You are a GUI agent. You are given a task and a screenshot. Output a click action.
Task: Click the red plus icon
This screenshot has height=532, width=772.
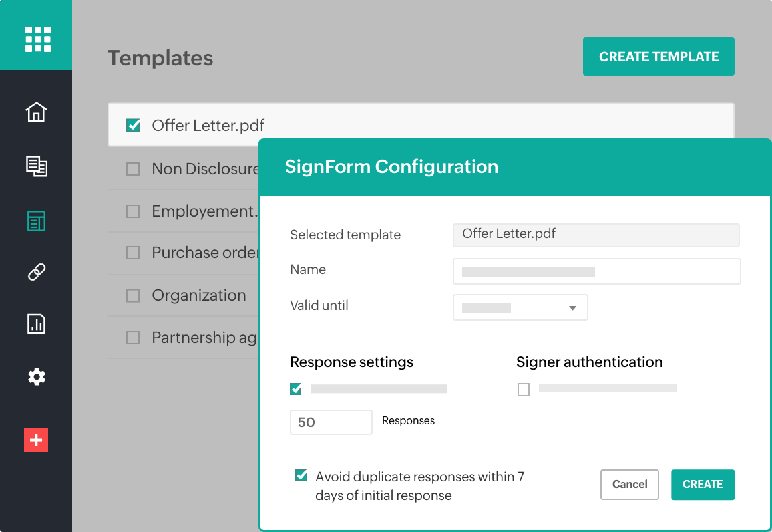pos(36,440)
